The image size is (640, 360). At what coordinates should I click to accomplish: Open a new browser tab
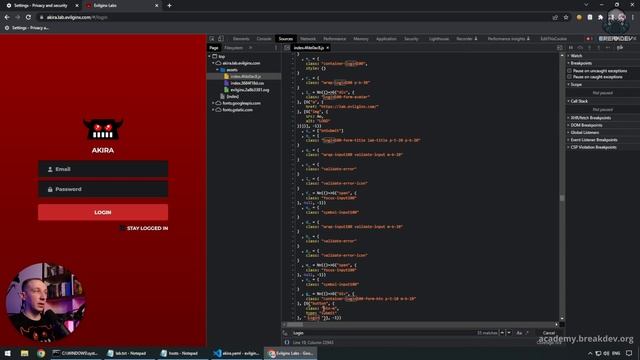[169, 6]
